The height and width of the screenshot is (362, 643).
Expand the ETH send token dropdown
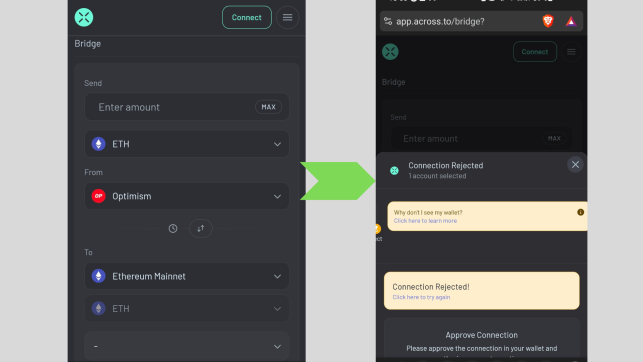(x=187, y=144)
